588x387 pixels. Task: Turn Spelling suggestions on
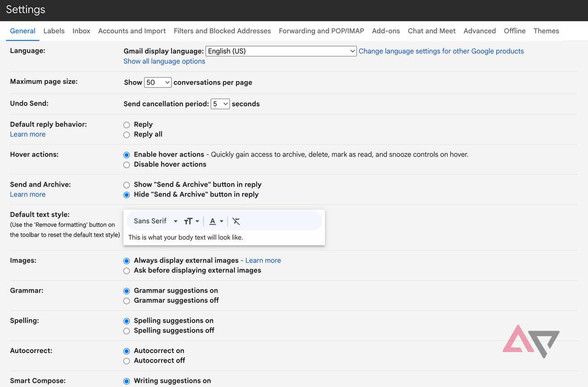pos(127,321)
